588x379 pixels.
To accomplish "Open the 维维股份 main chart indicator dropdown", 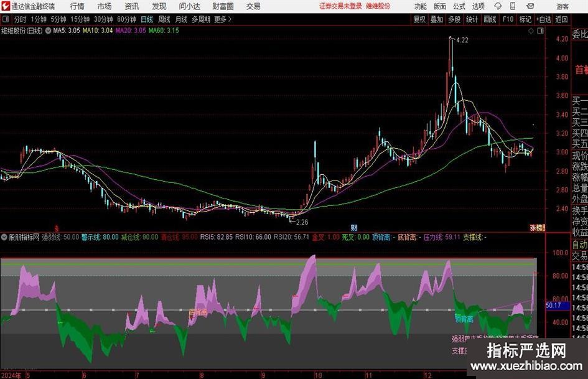I will 49,30.
